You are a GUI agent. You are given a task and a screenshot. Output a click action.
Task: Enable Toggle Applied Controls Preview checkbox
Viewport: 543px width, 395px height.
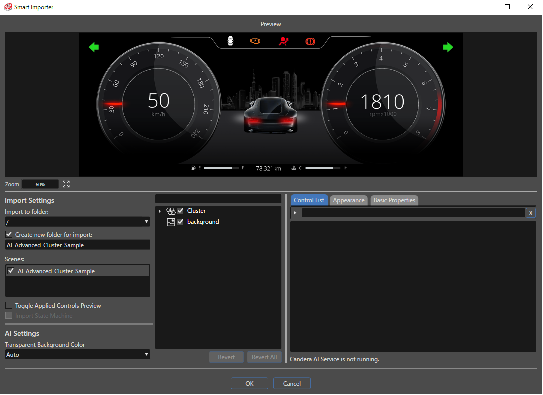[8, 305]
